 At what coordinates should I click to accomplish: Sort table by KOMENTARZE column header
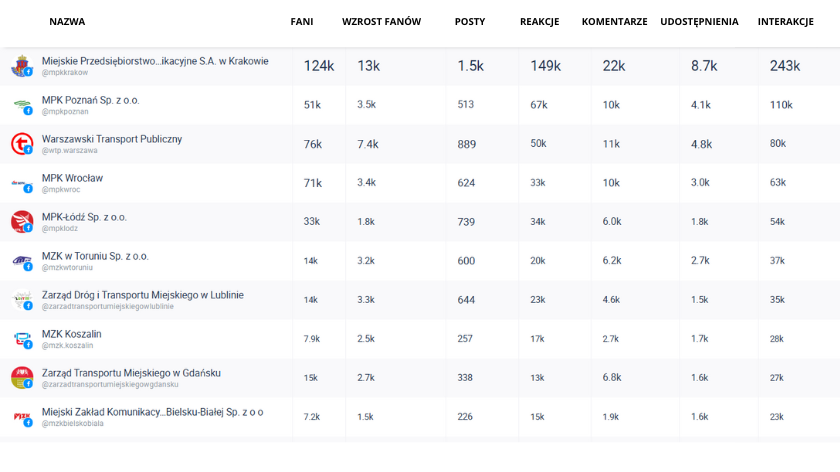tap(614, 21)
